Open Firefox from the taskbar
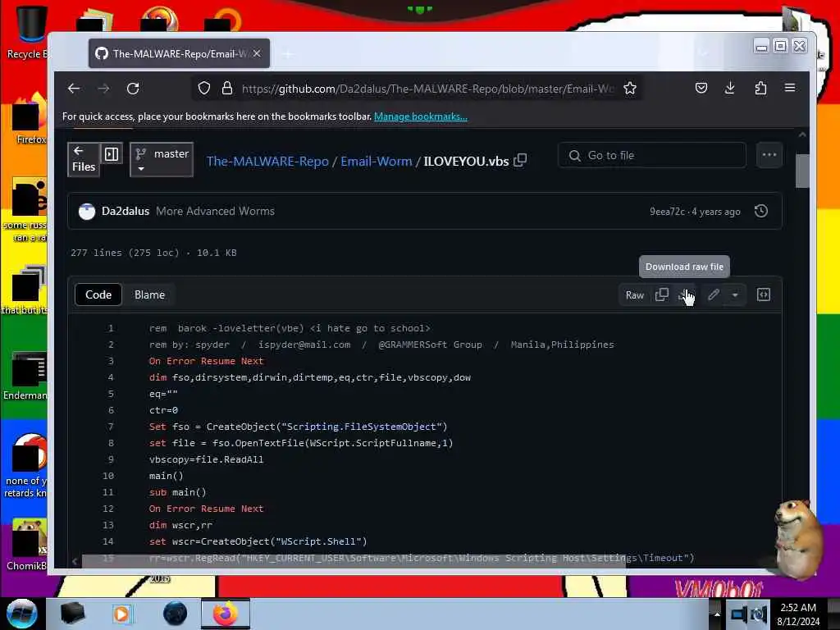 (226, 614)
